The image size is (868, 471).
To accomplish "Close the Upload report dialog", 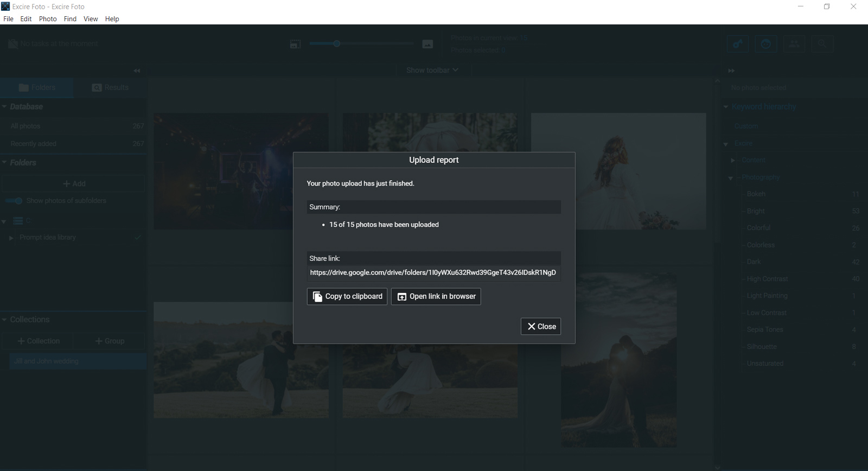I will pyautogui.click(x=541, y=326).
